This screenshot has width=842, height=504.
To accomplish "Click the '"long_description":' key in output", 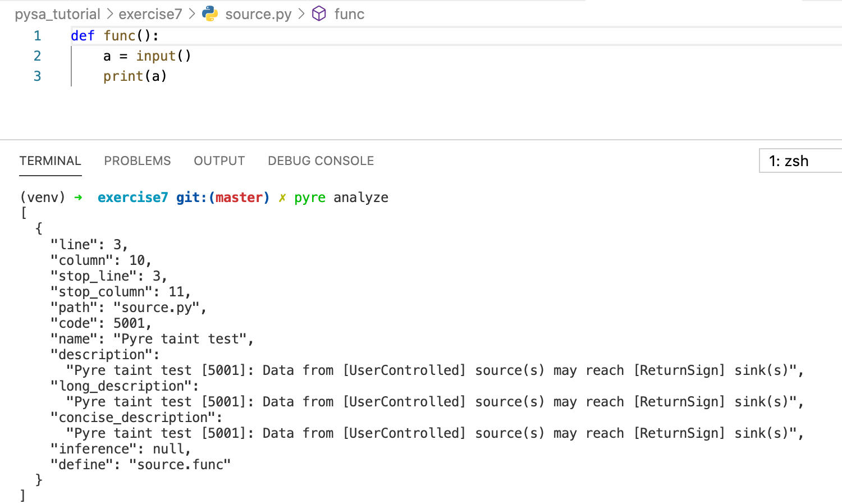I will pyautogui.click(x=125, y=386).
